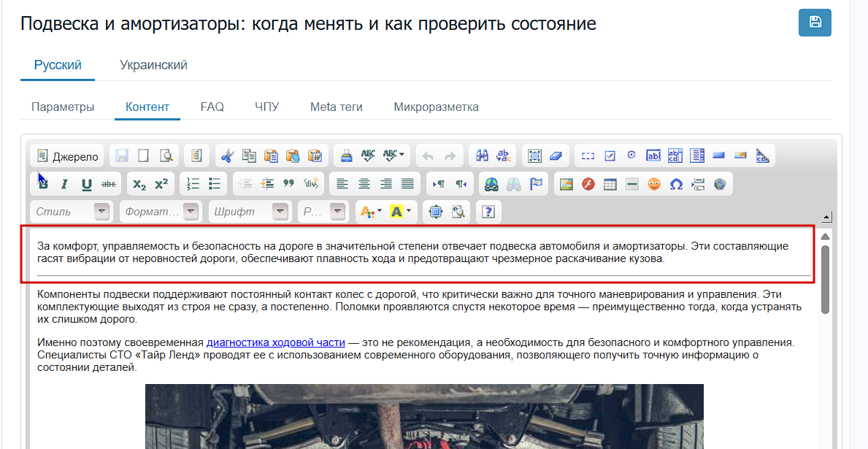Viewport: 868px width, 449px height.
Task: Open the Meta теги tab
Action: [336, 107]
